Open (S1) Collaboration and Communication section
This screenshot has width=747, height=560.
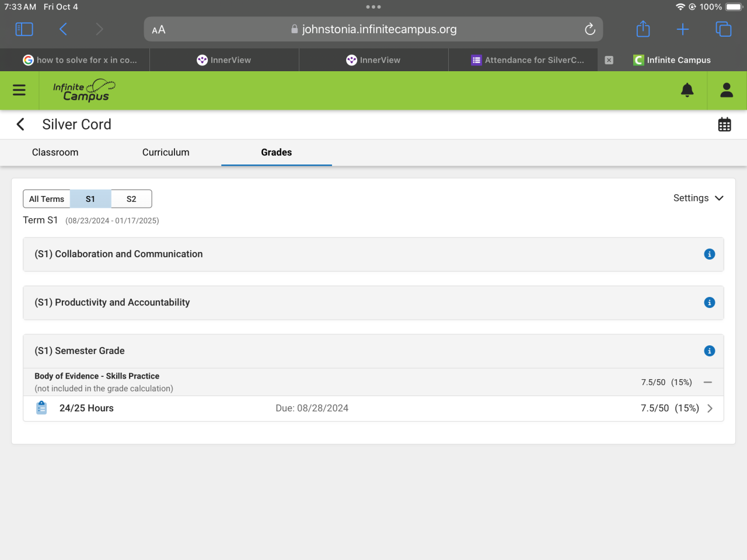click(373, 254)
